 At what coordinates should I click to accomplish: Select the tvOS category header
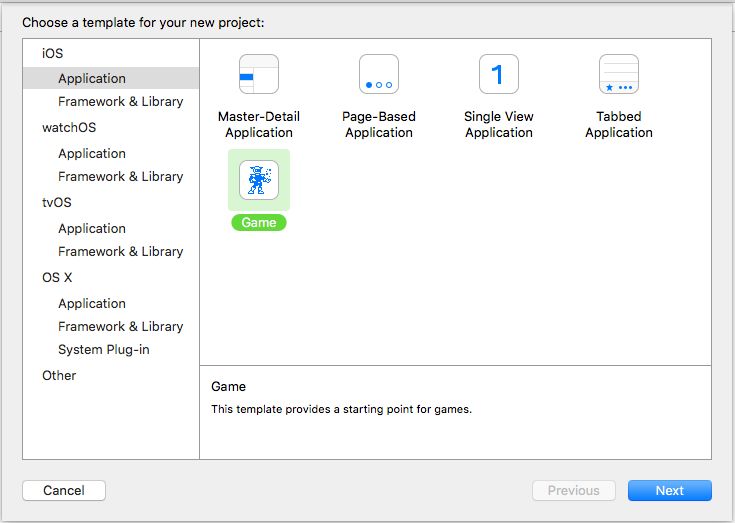point(57,202)
